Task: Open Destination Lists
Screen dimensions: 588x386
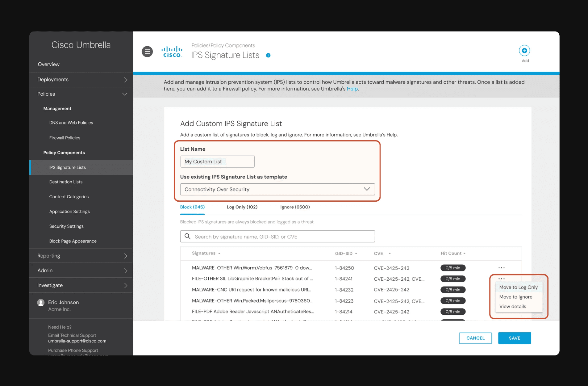Action: click(x=66, y=182)
